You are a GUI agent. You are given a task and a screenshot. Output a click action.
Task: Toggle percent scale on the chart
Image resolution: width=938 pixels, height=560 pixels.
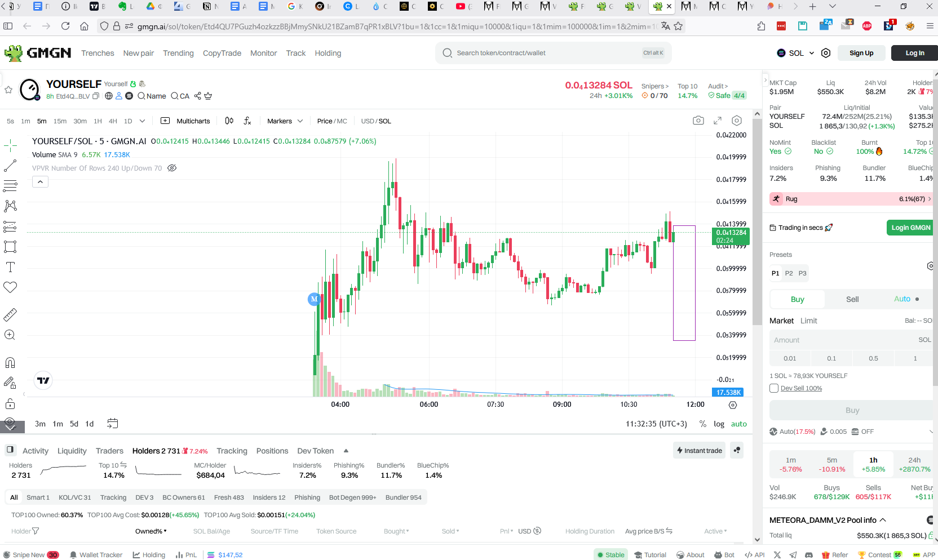tap(703, 424)
